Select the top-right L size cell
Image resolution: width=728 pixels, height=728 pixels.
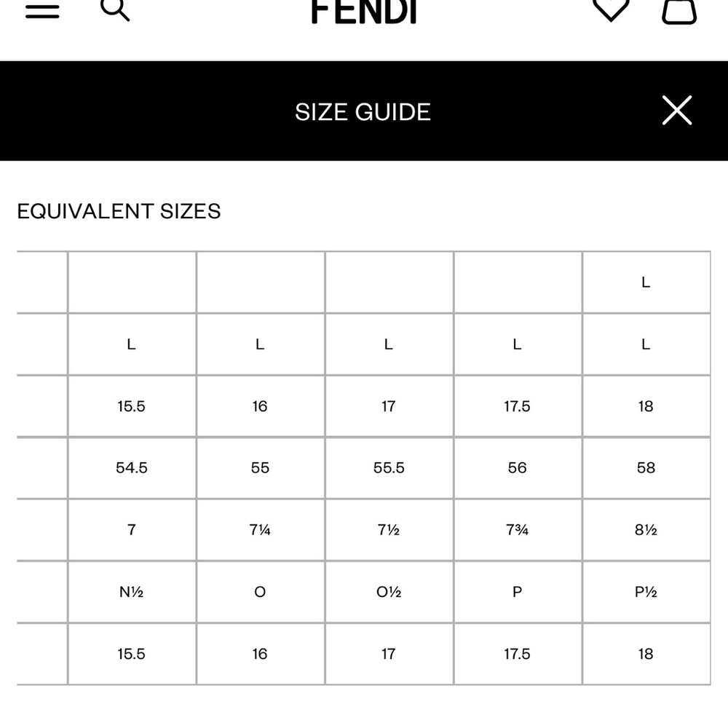(646, 282)
